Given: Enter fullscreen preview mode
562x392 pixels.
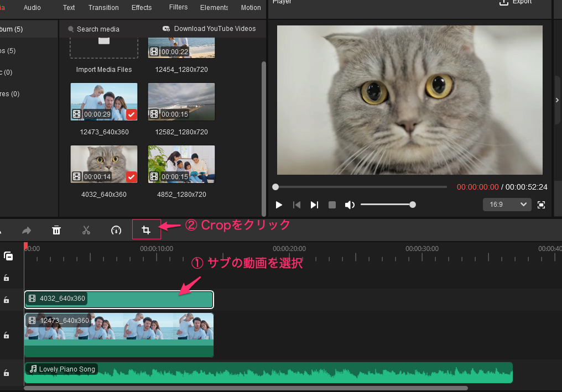Looking at the screenshot, I should pos(542,205).
